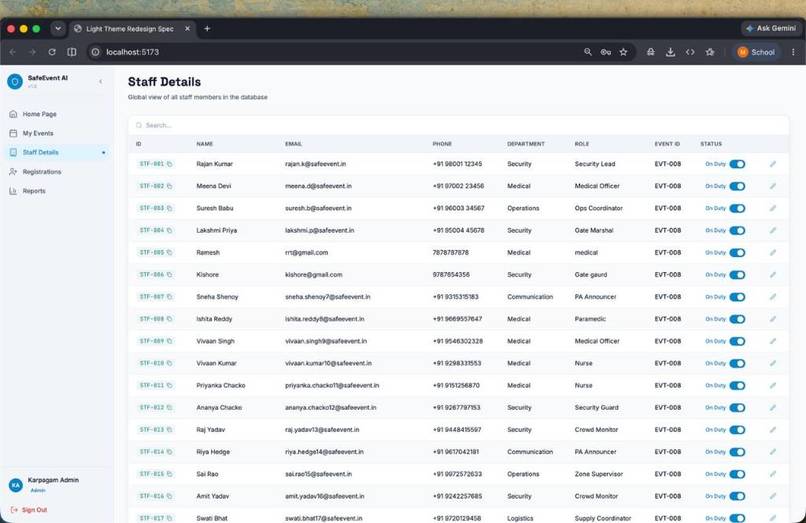Toggle On Duty switch for Sai Rao
The height and width of the screenshot is (523, 806).
(737, 474)
